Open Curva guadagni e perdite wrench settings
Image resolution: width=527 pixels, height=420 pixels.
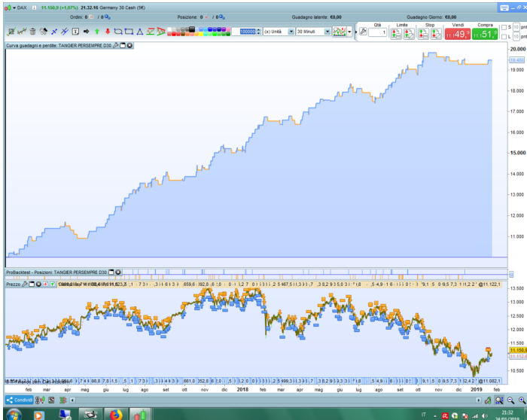click(116, 45)
